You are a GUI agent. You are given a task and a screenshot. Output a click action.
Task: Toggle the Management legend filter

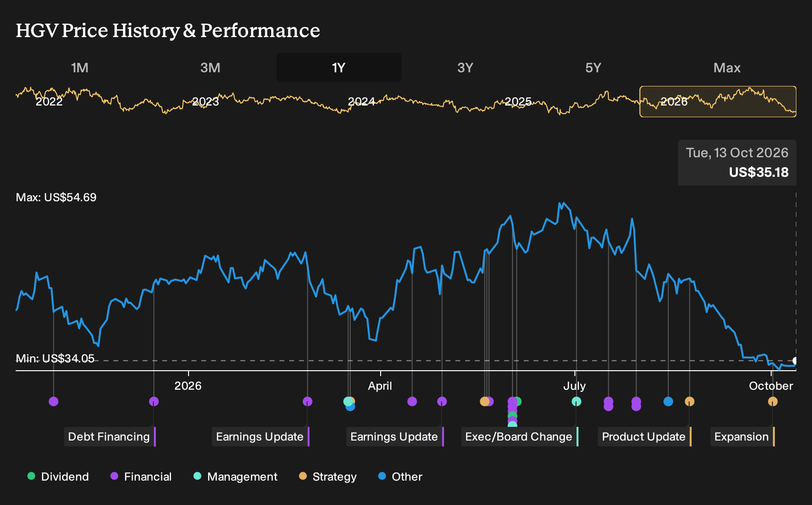pos(235,477)
